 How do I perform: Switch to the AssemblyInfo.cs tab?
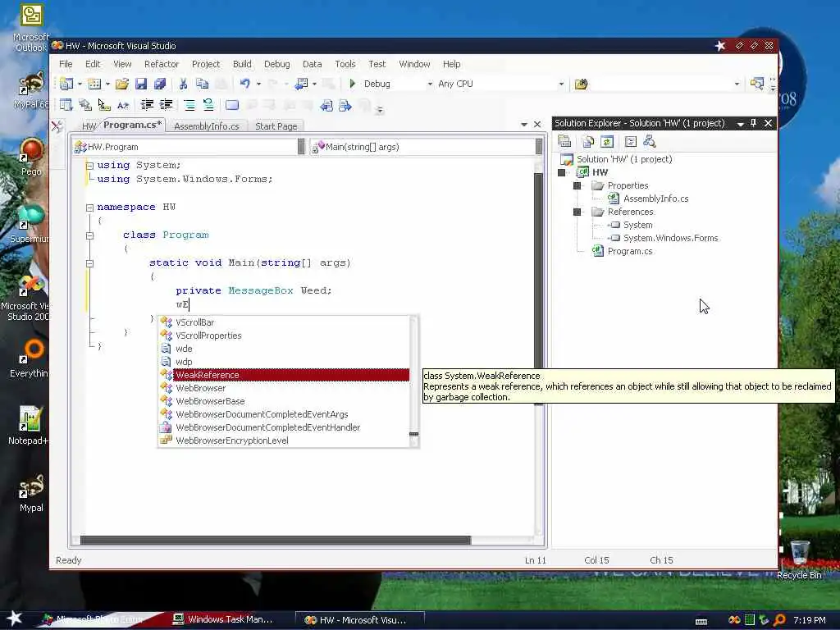206,126
